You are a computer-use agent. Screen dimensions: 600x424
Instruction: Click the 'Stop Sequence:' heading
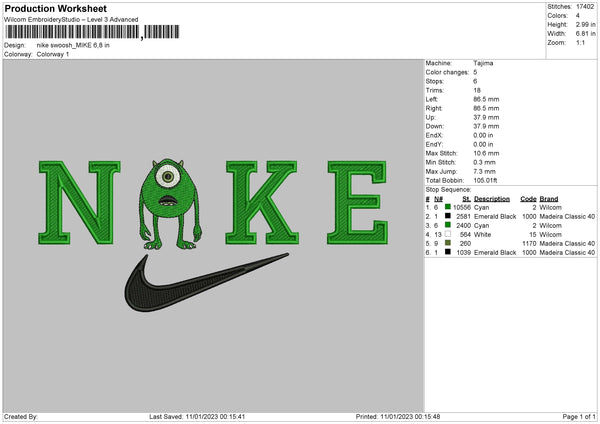point(448,190)
